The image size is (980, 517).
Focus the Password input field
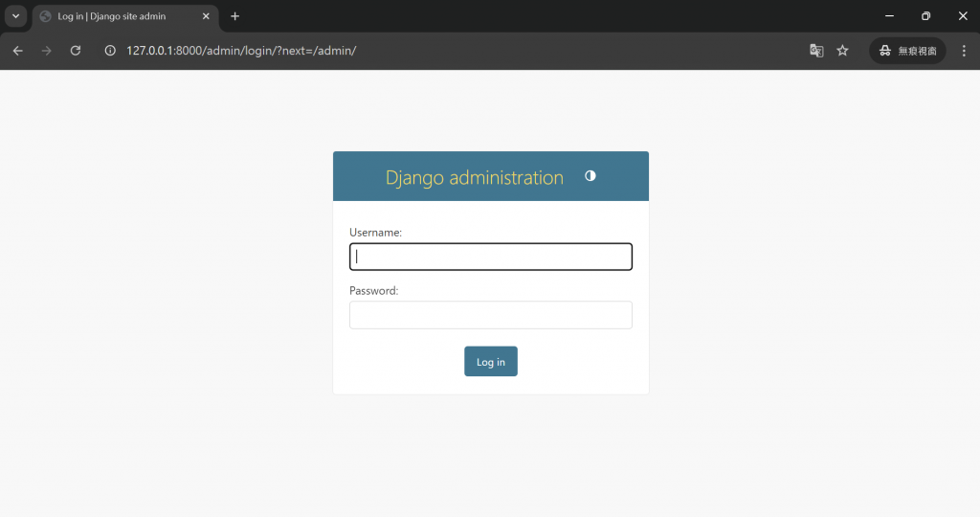491,315
